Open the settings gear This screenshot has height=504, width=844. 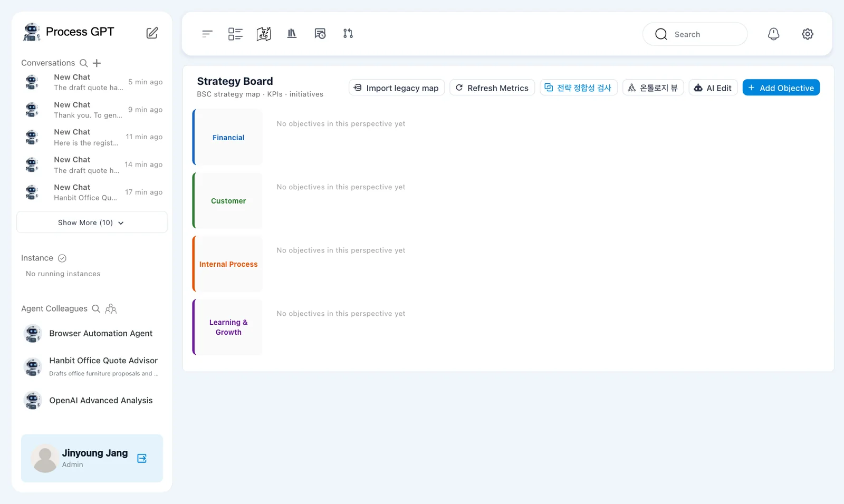(808, 34)
